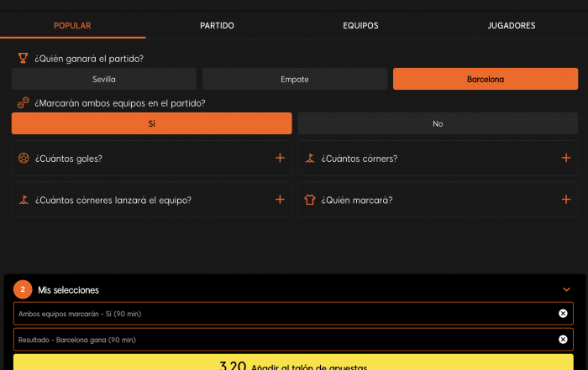Click the trophy icon beside match winner question
This screenshot has height=370, width=588.
tap(23, 58)
